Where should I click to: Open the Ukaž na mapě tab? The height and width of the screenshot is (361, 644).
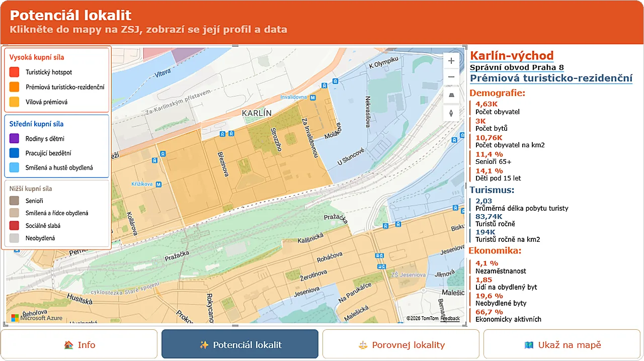click(562, 344)
